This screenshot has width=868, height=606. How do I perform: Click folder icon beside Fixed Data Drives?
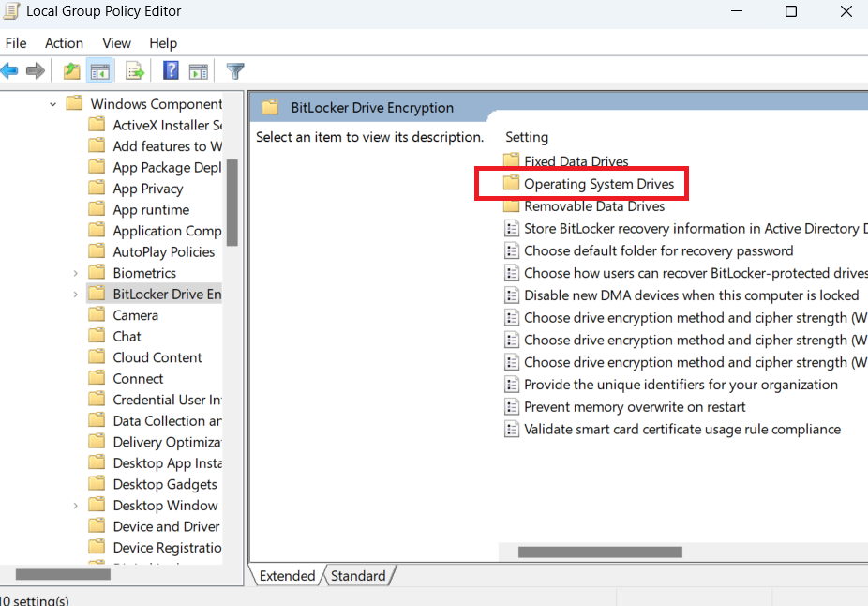point(511,160)
